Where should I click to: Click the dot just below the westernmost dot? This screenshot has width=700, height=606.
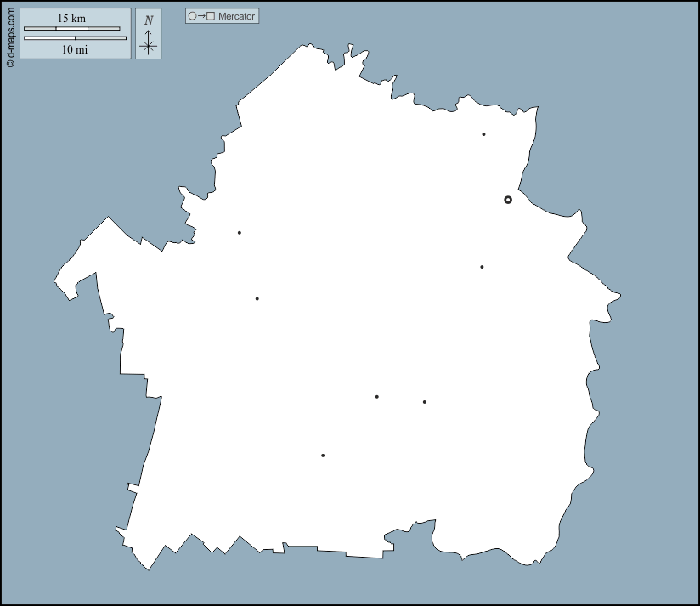257,298
